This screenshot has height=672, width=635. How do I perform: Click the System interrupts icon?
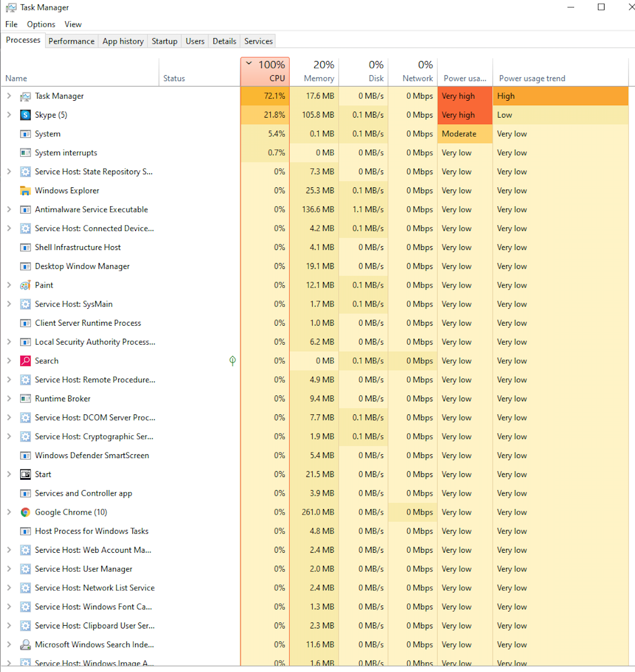(25, 153)
